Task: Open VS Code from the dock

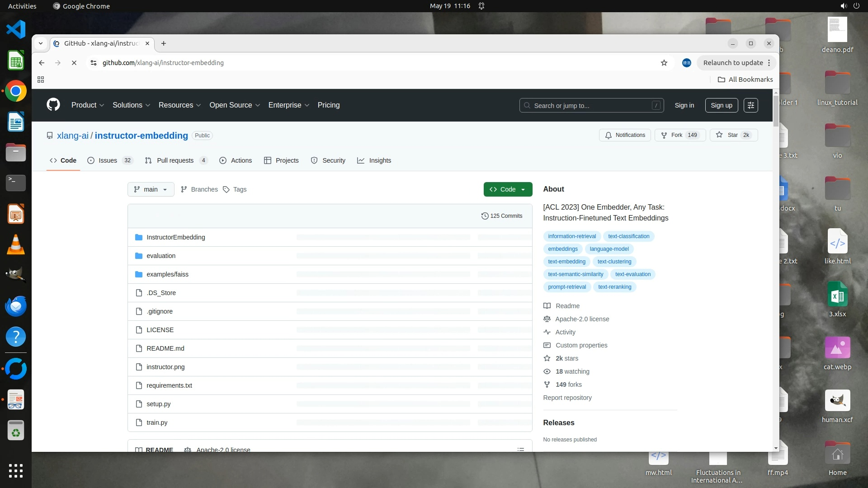Action: pyautogui.click(x=16, y=29)
